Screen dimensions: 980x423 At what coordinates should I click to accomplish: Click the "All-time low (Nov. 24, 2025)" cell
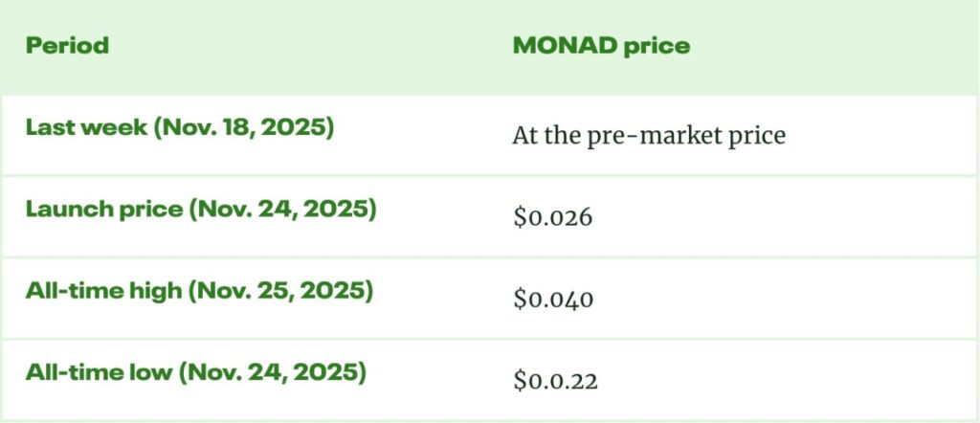196,370
